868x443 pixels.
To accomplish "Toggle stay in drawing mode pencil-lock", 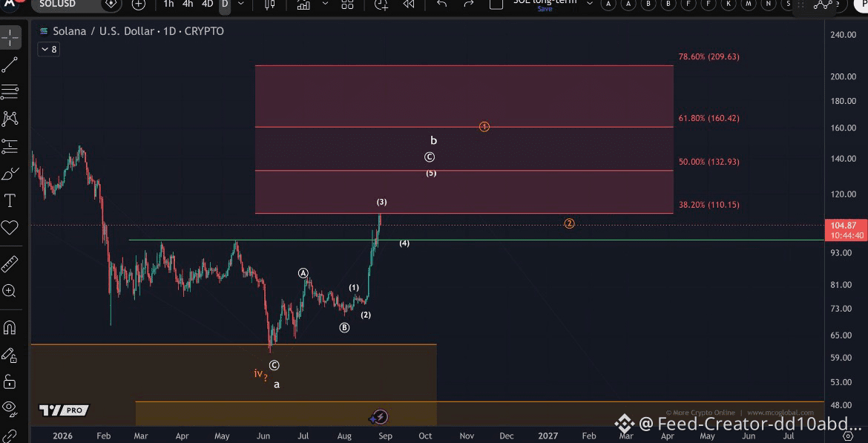I will [x=10, y=355].
